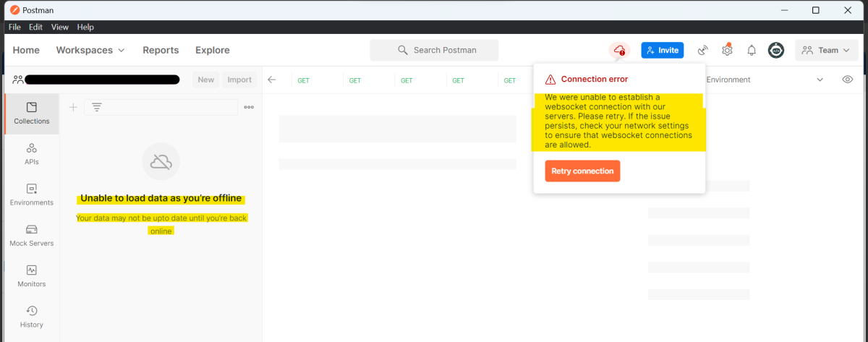Click Retry connection
The width and height of the screenshot is (868, 342).
coord(582,171)
